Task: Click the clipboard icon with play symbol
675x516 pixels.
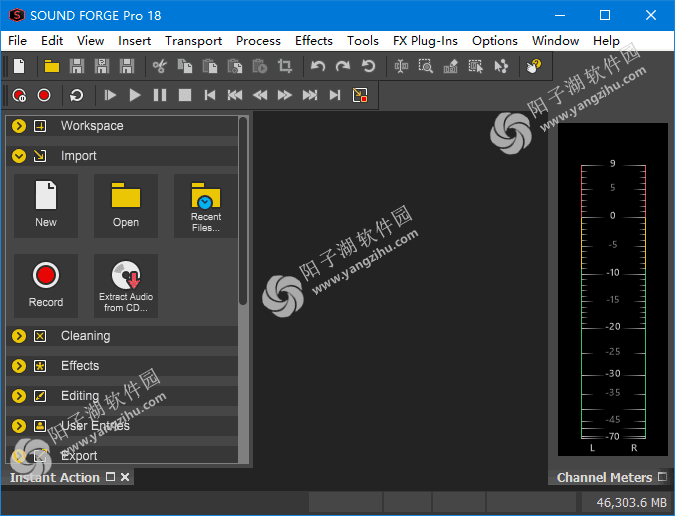Action: coord(260,66)
